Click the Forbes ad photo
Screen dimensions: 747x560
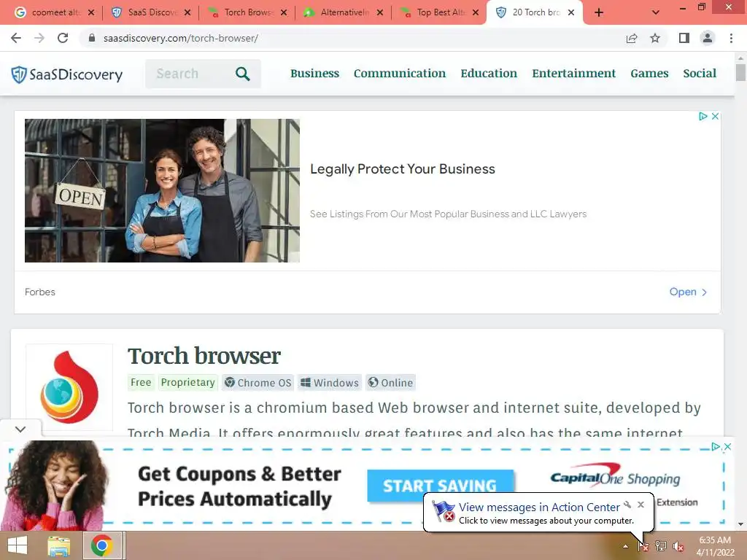pyautogui.click(x=162, y=190)
